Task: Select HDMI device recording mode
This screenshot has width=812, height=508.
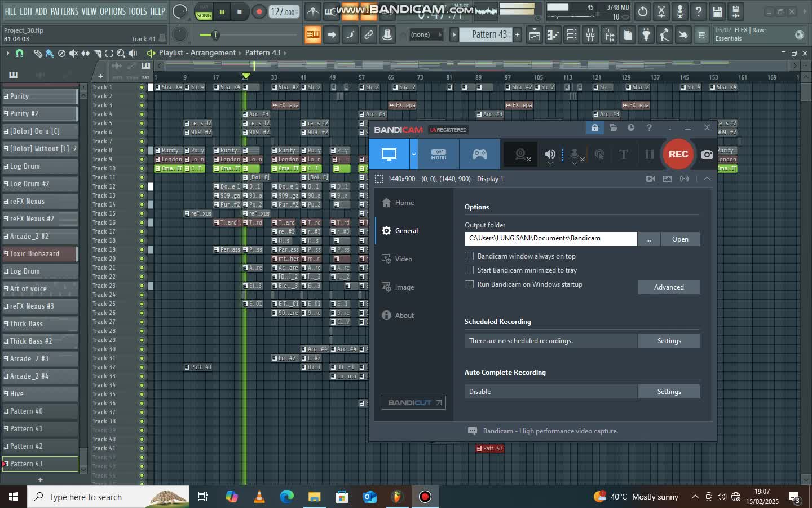Action: click(x=439, y=154)
